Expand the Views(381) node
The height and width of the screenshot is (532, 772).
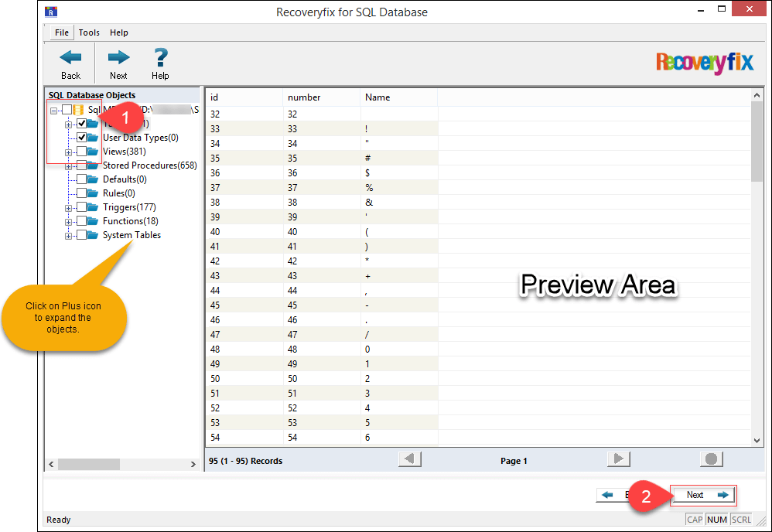(x=68, y=152)
